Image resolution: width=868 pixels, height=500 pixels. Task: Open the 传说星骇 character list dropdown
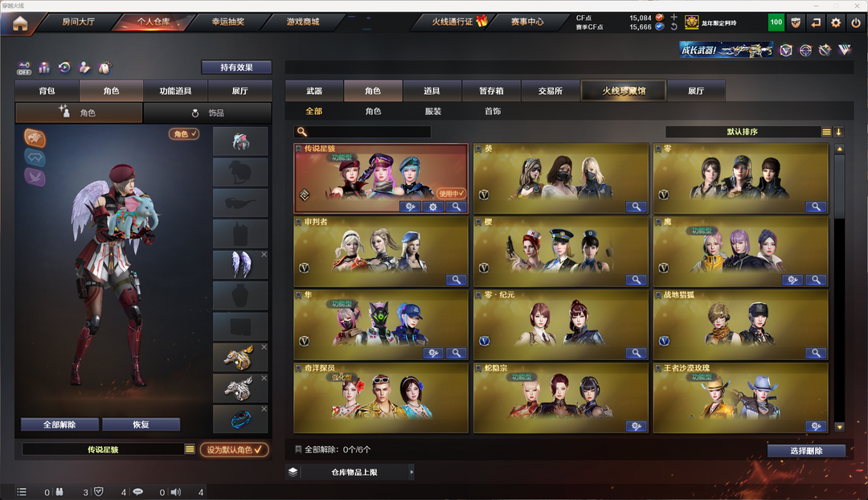click(190, 449)
